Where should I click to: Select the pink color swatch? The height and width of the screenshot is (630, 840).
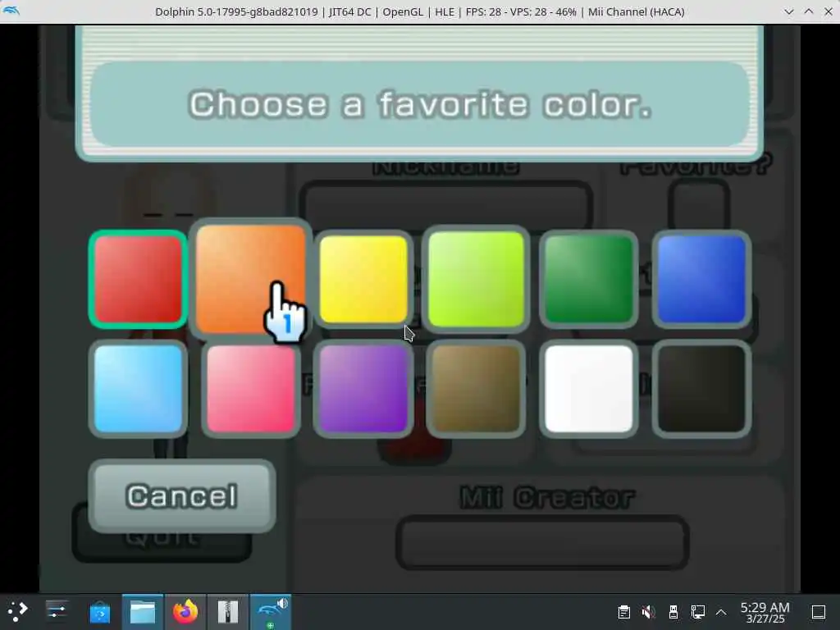(251, 389)
